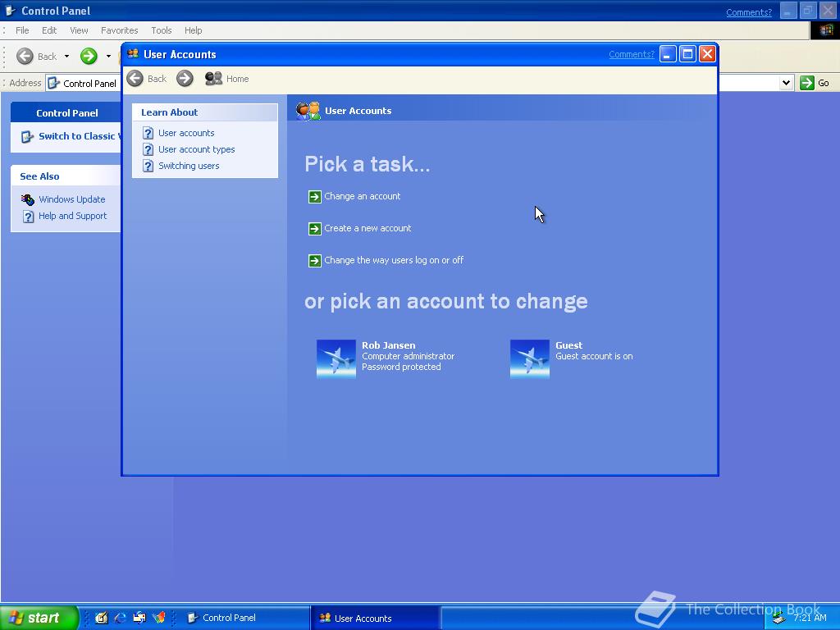Click the Switch to Classic View icon
The image size is (840, 630).
tap(27, 137)
